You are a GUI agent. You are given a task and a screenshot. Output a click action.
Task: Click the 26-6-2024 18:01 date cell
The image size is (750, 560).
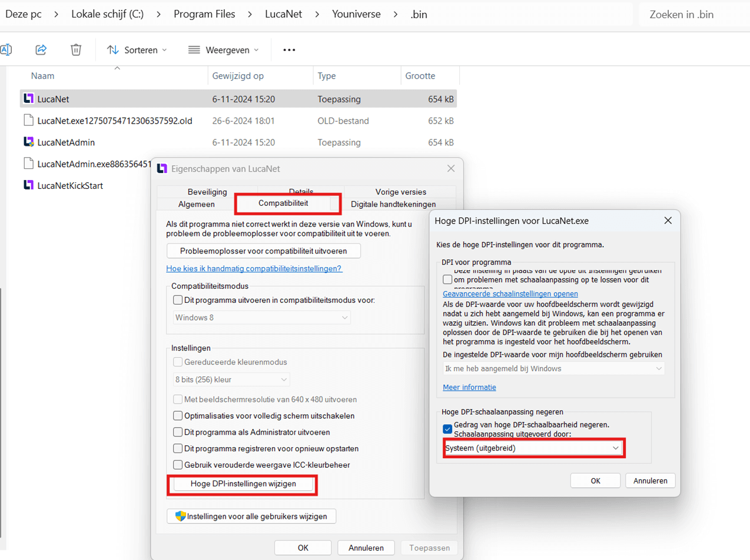coord(243,121)
